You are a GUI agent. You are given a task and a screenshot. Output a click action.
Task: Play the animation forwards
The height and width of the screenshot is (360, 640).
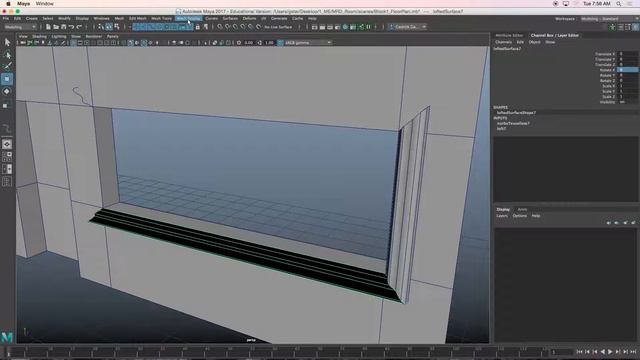(610, 352)
